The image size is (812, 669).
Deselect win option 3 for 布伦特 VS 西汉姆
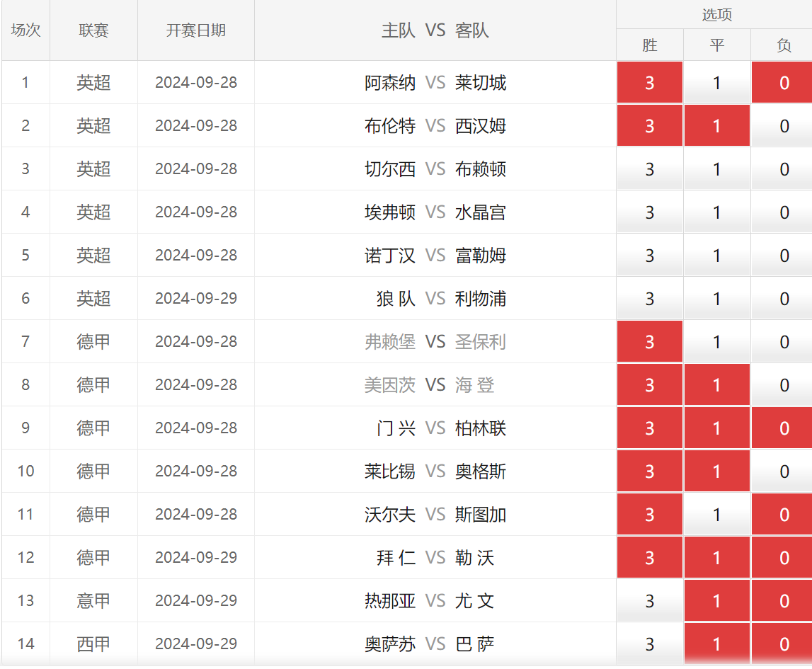coord(649,126)
